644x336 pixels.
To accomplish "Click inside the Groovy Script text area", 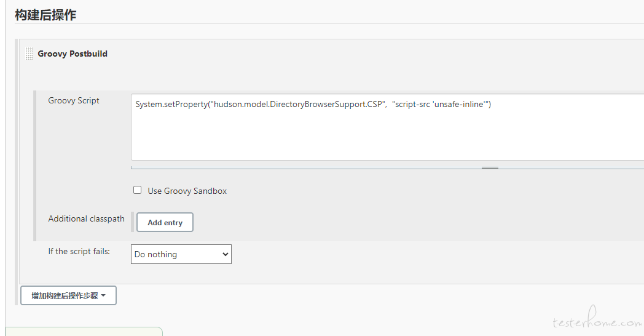I will (x=387, y=127).
